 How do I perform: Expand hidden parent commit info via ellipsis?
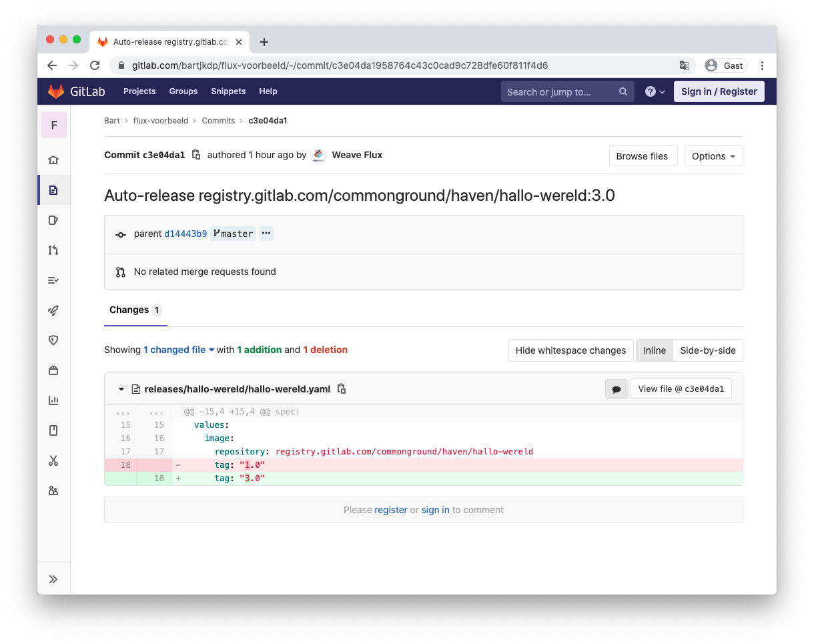point(266,233)
